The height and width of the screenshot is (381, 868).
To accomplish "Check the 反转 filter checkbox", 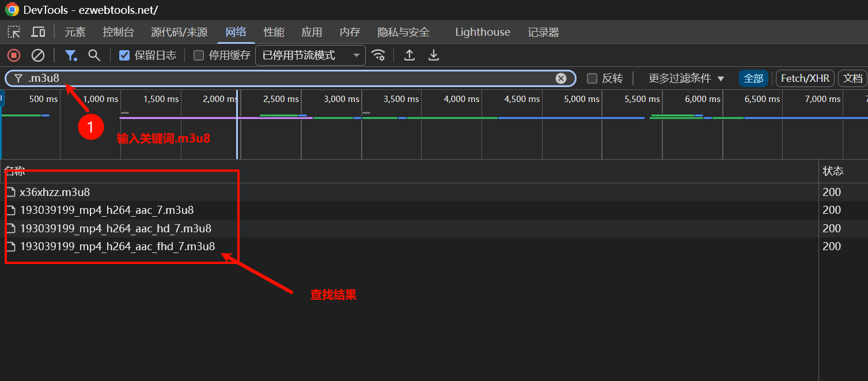I will pyautogui.click(x=592, y=78).
